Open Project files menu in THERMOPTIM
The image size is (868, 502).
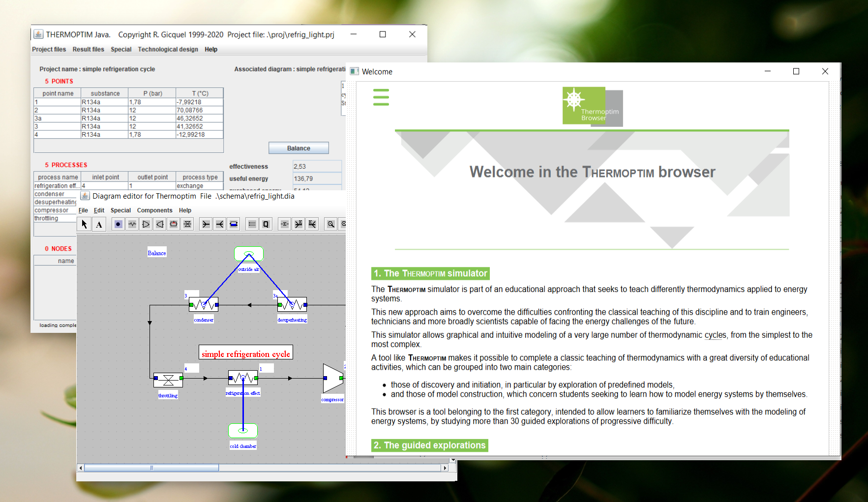pos(49,49)
